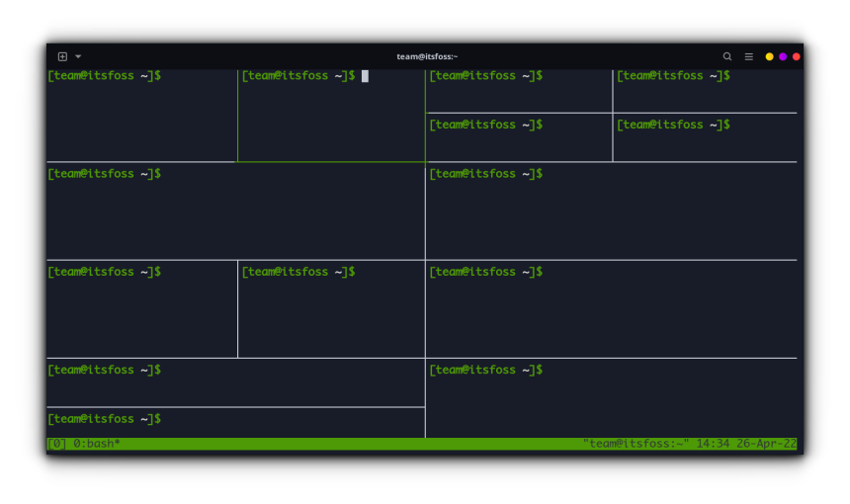The height and width of the screenshot is (504, 850).
Task: Click the team@itsfoss:~ window title in header
Action: click(x=427, y=56)
